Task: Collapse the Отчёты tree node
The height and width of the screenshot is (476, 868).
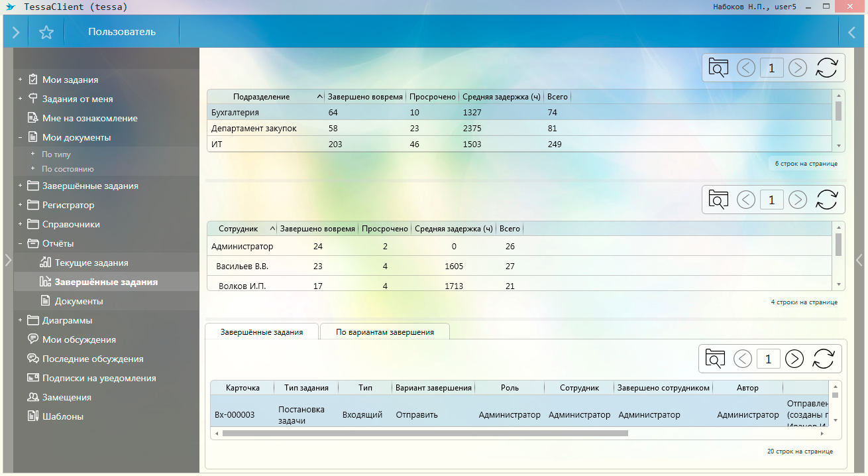Action: click(x=21, y=243)
